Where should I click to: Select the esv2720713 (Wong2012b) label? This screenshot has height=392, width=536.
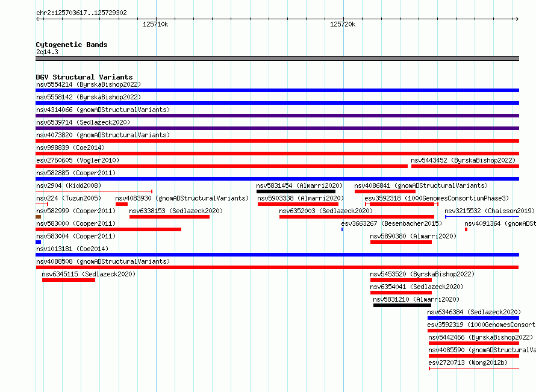[468, 362]
